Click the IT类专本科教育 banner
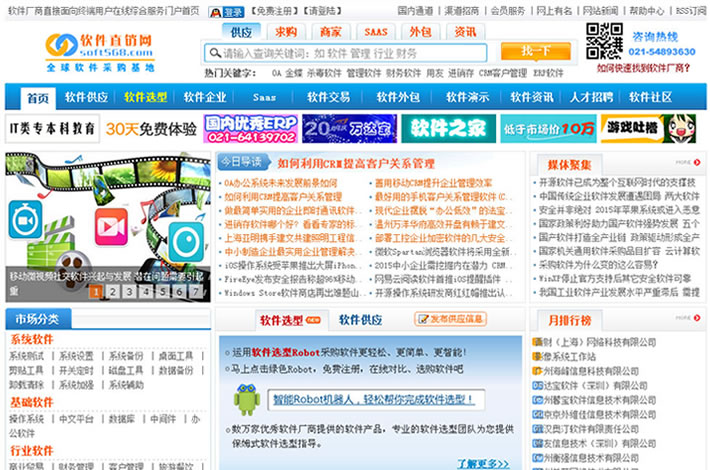Viewport: 710px width, 470px height. (x=53, y=129)
